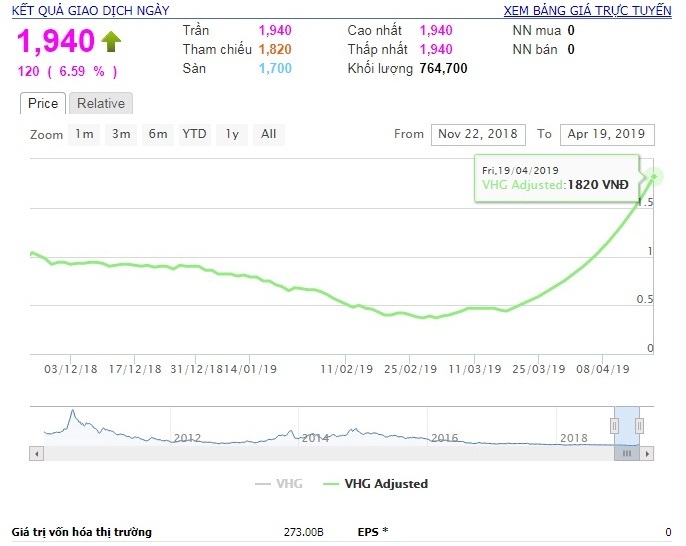Set zoom range to 1m
This screenshot has height=546, width=686.
pos(84,134)
